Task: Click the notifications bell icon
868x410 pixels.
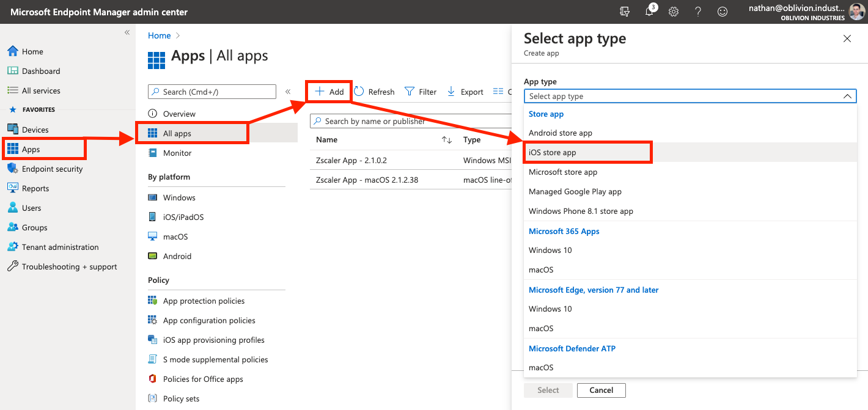Action: [x=649, y=12]
